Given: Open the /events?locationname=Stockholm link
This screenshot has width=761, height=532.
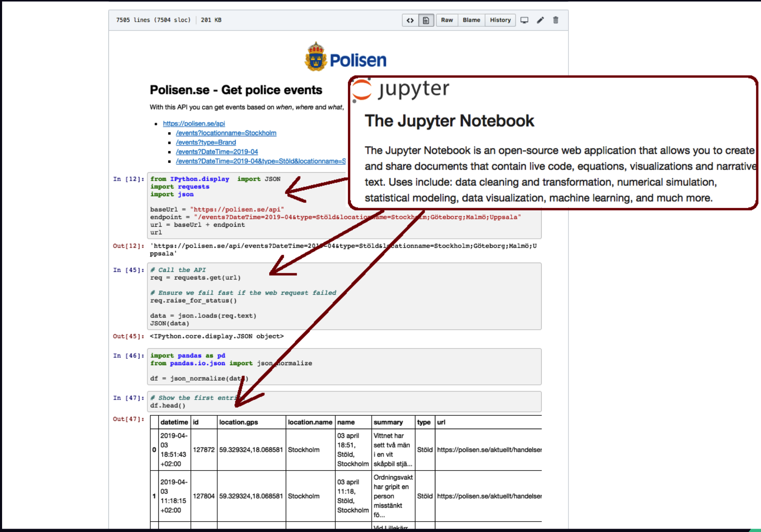Looking at the screenshot, I should (x=226, y=133).
